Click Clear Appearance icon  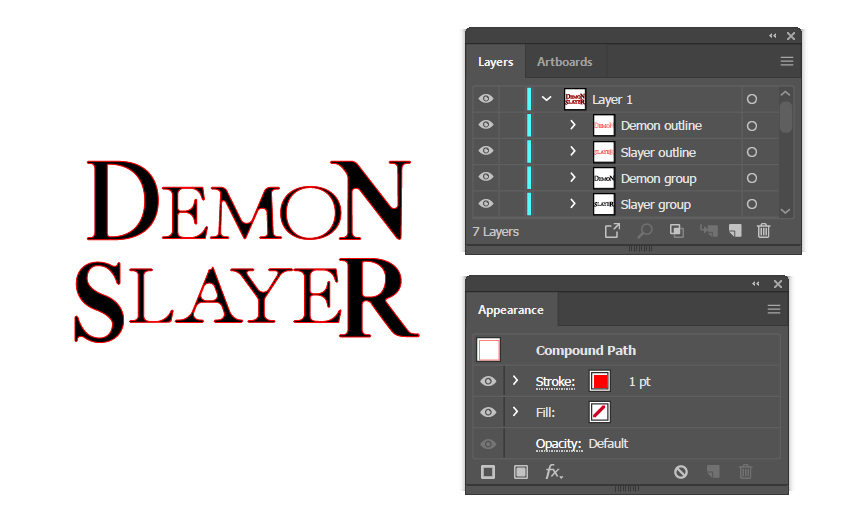(x=681, y=472)
